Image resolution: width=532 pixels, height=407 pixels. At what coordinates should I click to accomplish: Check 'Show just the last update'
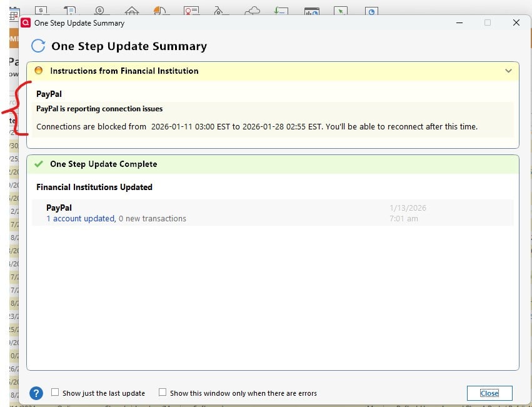55,393
